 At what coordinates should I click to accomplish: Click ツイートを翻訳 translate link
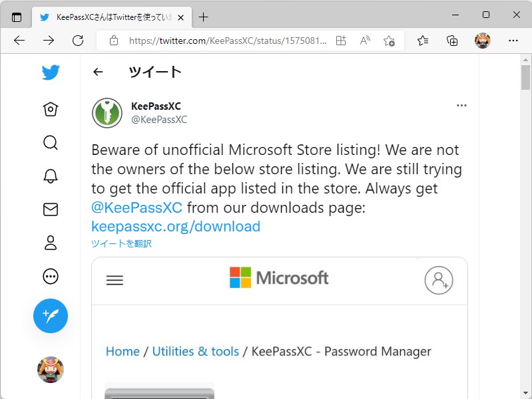tap(121, 243)
